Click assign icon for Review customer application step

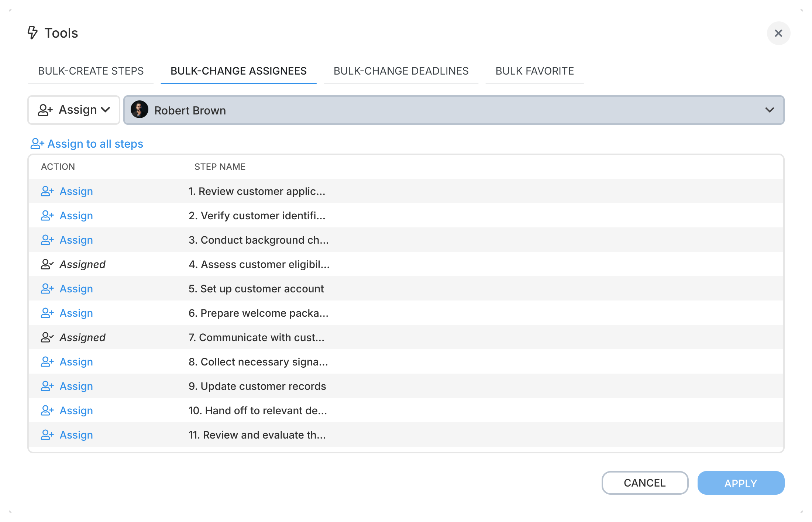pyautogui.click(x=47, y=191)
